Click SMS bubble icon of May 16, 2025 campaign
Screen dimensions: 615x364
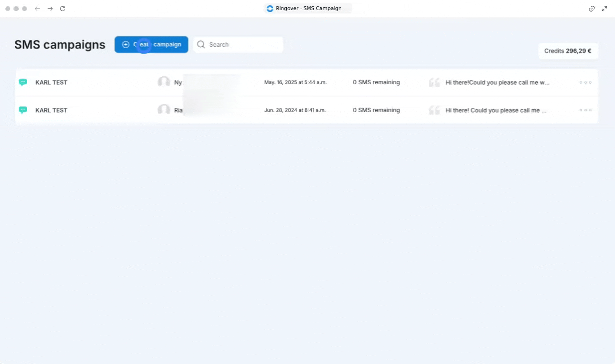[23, 82]
